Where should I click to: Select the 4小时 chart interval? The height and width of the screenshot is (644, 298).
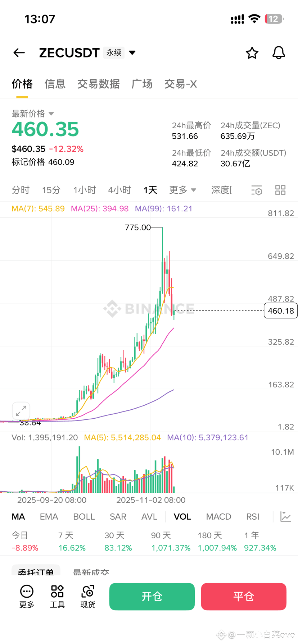click(x=119, y=190)
